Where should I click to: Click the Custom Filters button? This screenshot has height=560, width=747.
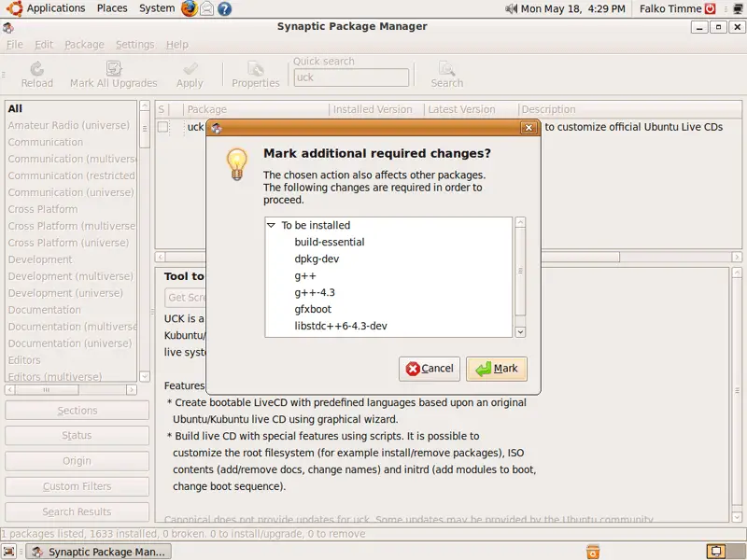tap(78, 486)
